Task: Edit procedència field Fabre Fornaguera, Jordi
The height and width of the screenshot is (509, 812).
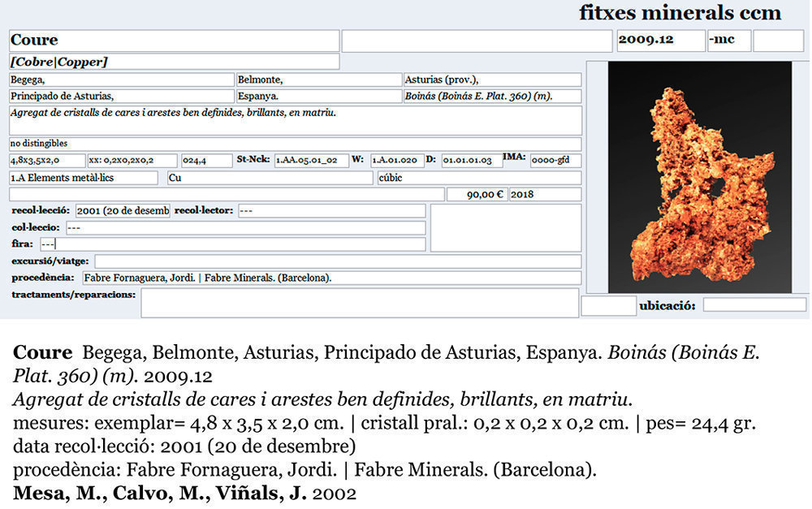Action: click(x=332, y=278)
